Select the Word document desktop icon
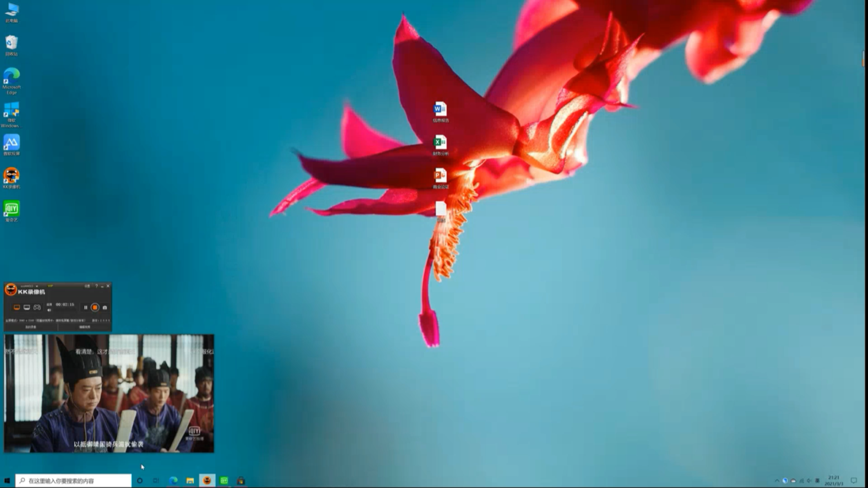 pyautogui.click(x=440, y=109)
